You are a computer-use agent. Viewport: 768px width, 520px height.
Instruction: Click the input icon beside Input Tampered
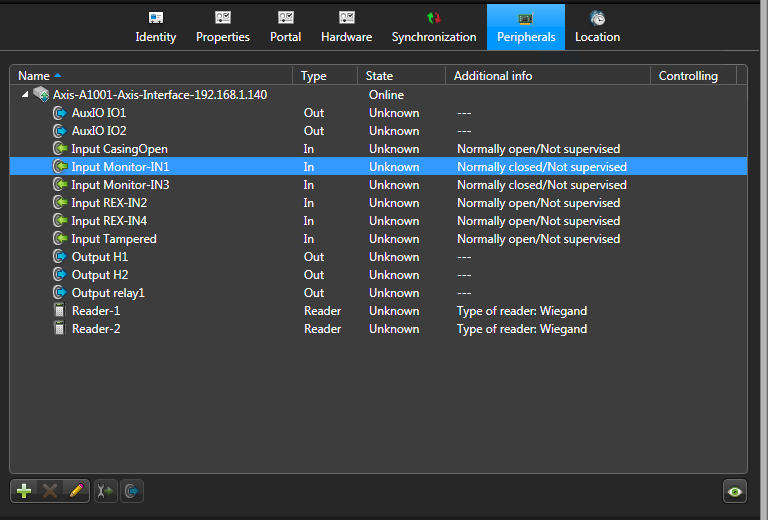(59, 239)
